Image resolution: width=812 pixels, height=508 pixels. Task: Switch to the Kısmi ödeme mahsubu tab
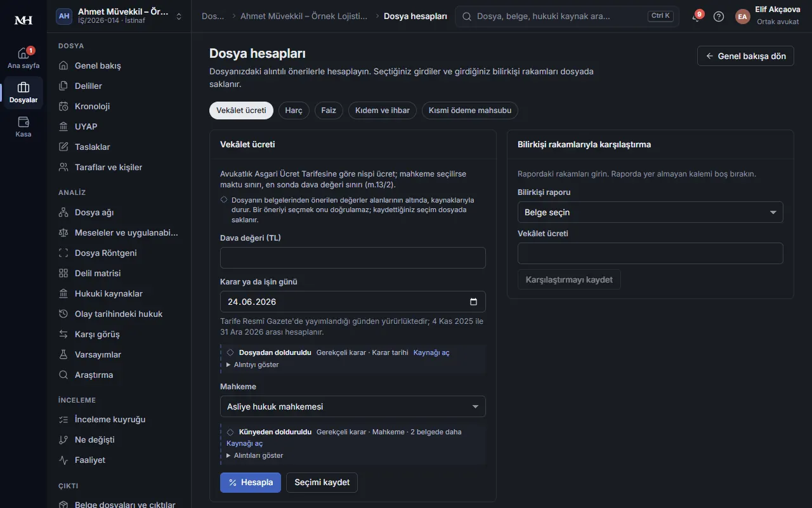(470, 110)
